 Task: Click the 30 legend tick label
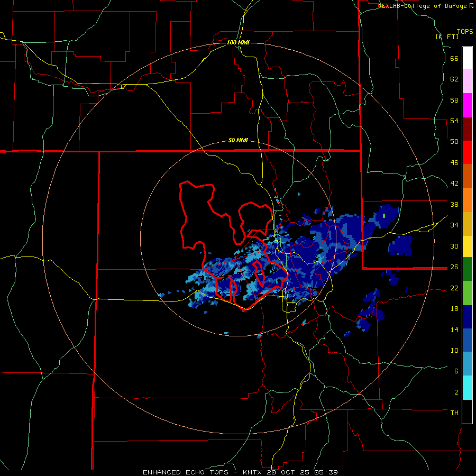[x=454, y=246]
